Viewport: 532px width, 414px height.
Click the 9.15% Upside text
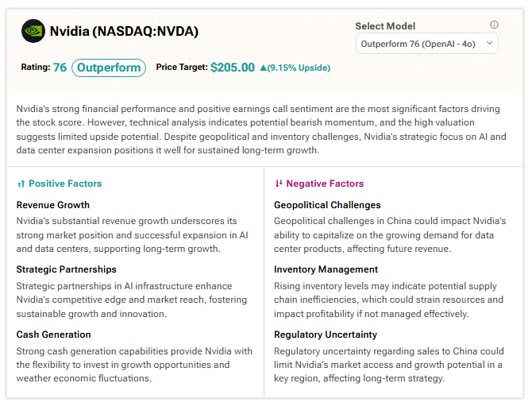click(x=299, y=68)
